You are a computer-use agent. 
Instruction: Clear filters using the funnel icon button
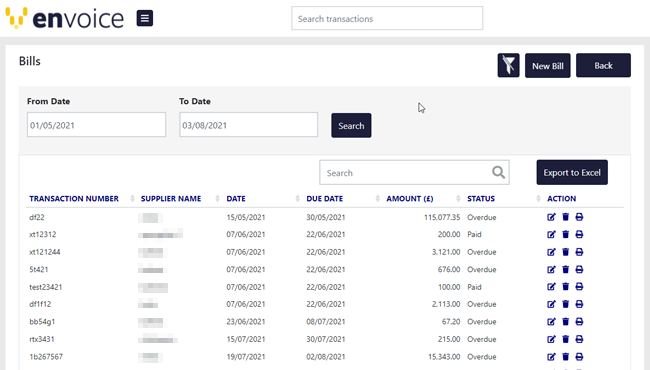(x=508, y=65)
